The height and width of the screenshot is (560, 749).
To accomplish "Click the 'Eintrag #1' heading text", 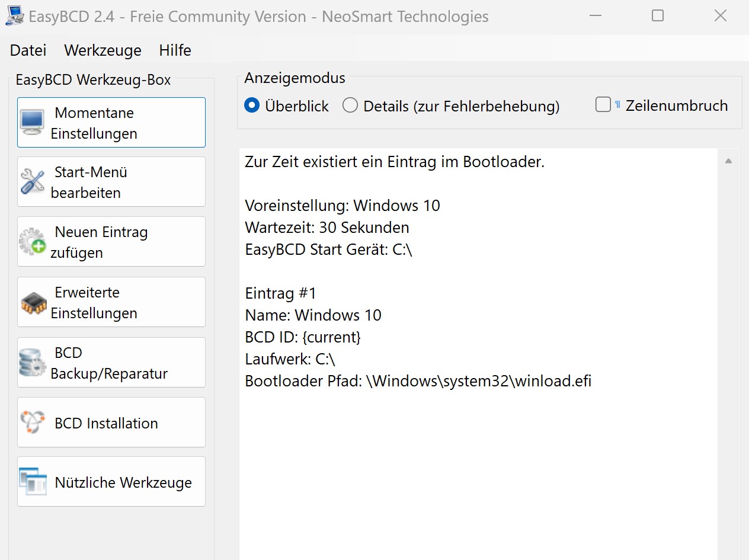I will click(281, 293).
